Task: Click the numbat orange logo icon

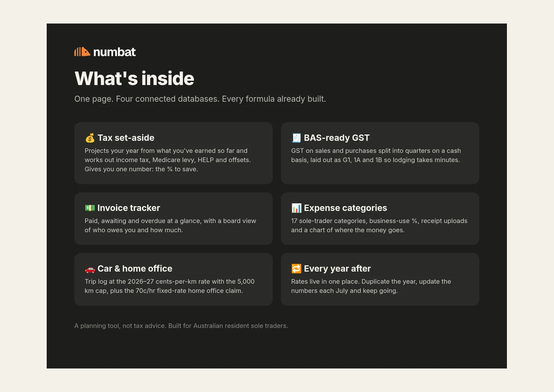Action: pyautogui.click(x=82, y=52)
